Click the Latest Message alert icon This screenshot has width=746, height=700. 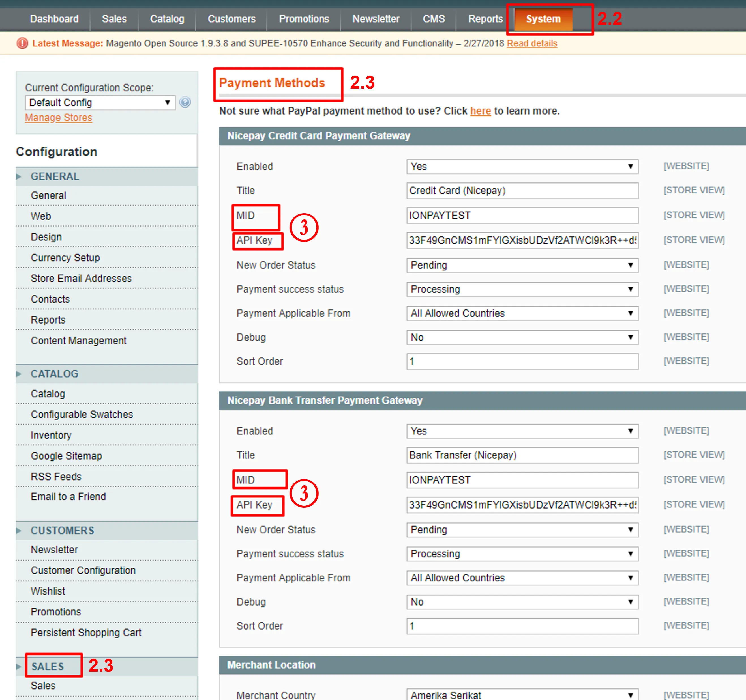pyautogui.click(x=22, y=44)
